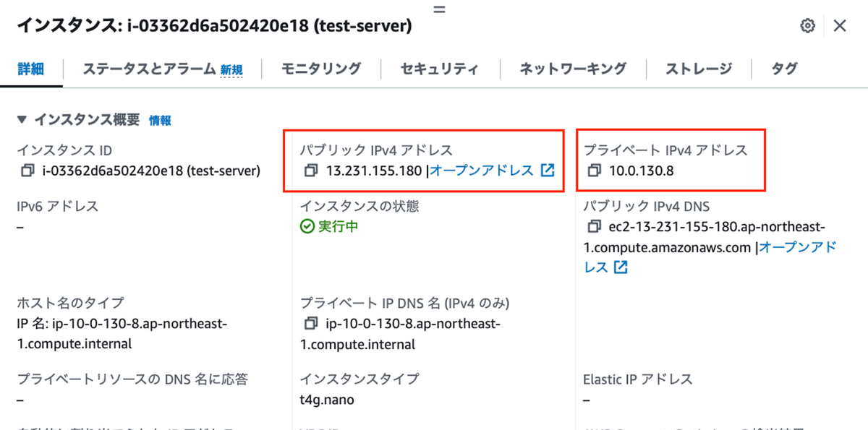The height and width of the screenshot is (430, 868).
Task: Click the 情報 link next to インスタンス概要
Action: point(160,121)
